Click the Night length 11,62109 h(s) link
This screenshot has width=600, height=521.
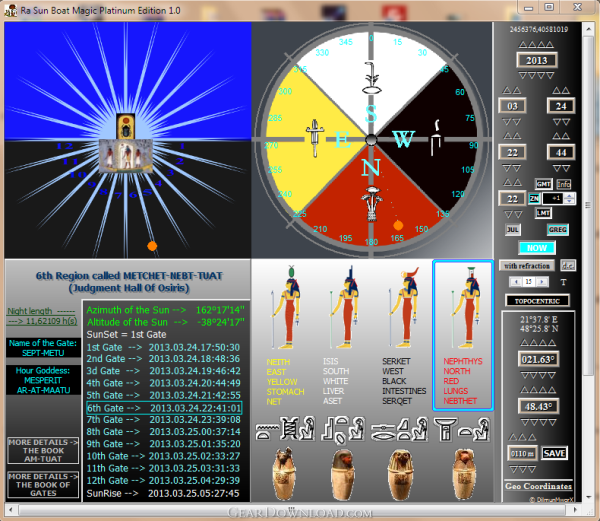point(42,316)
